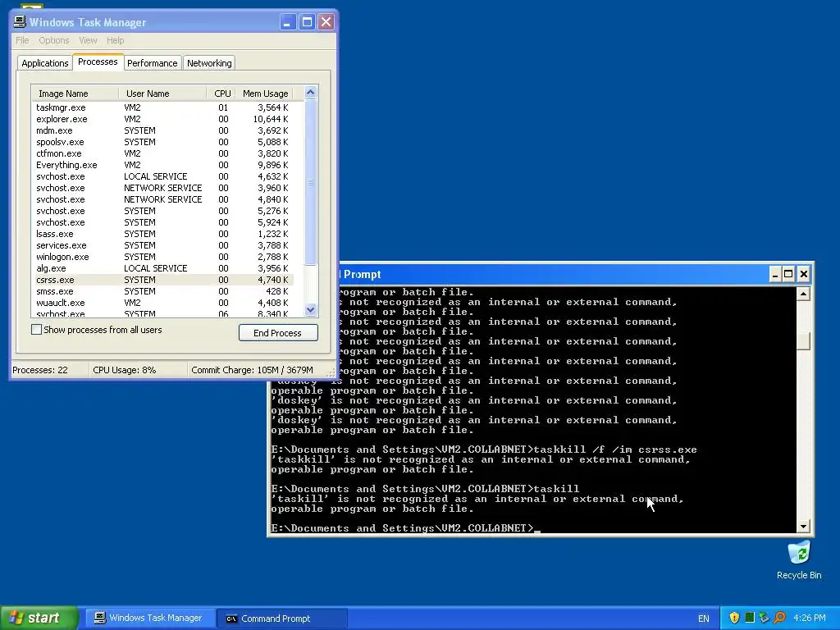
Task: Select the explorer.exe process row
Action: pyautogui.click(x=162, y=119)
